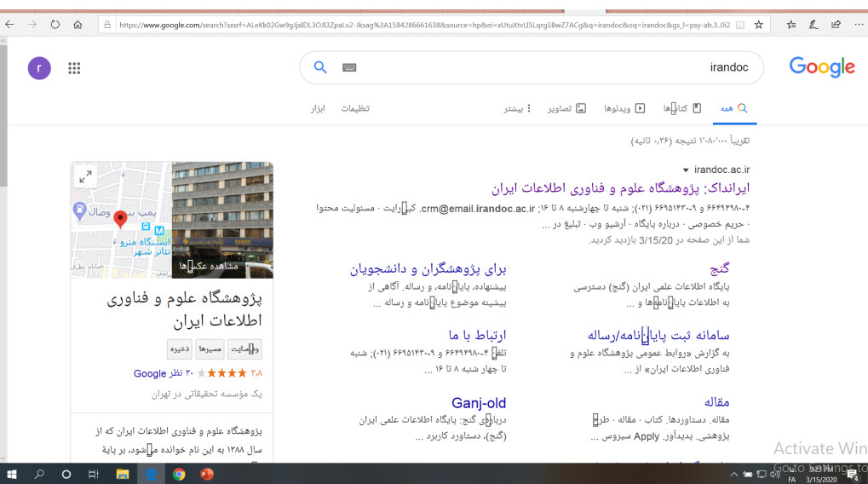Open the بیشتر (more) search menu
Image resolution: width=868 pixels, height=484 pixels.
tap(517, 108)
